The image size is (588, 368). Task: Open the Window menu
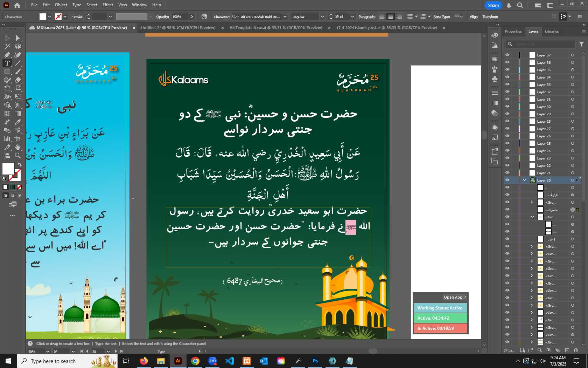coord(139,5)
